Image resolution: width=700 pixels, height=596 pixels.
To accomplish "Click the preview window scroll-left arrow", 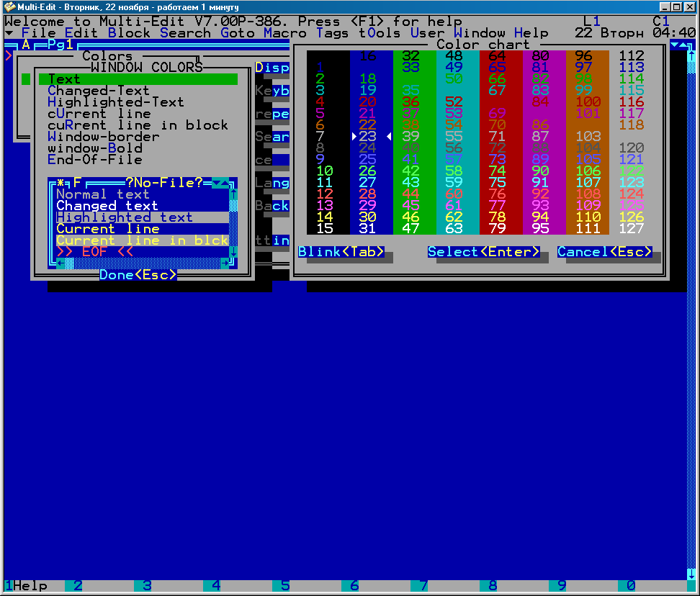I will (x=60, y=263).
